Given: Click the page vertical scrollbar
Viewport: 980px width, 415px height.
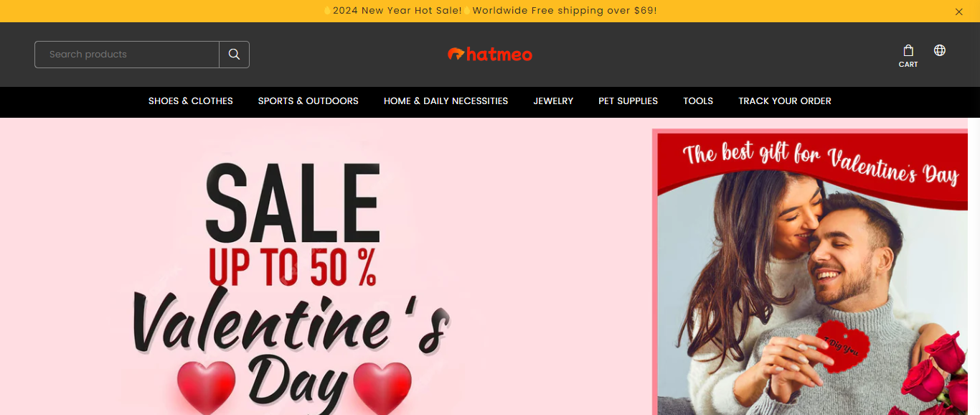Looking at the screenshot, I should 974,266.
